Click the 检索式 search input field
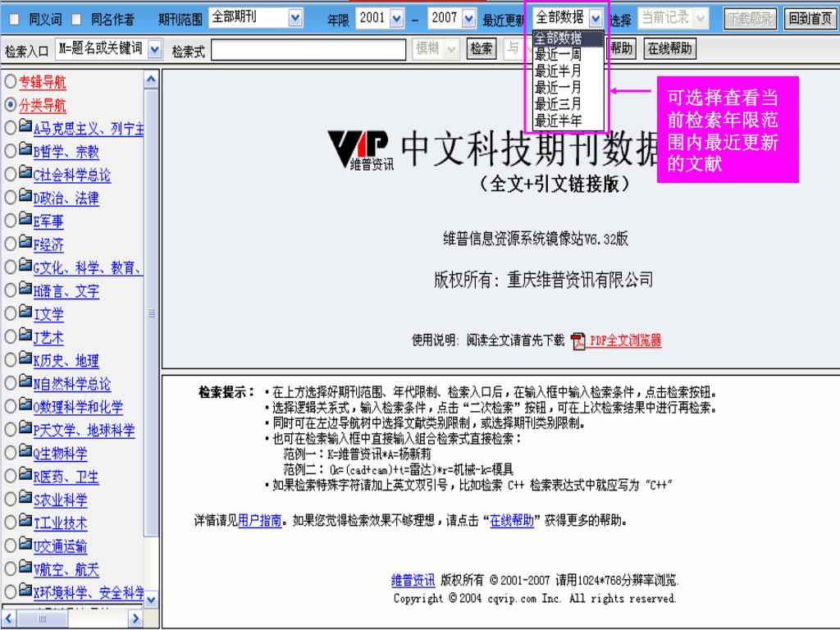 pos(308,50)
